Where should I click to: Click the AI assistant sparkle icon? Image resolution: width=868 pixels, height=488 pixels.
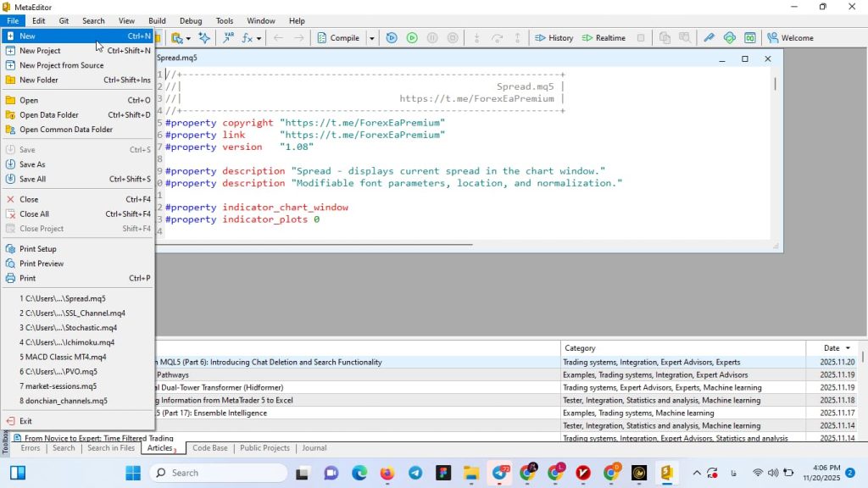[204, 37]
